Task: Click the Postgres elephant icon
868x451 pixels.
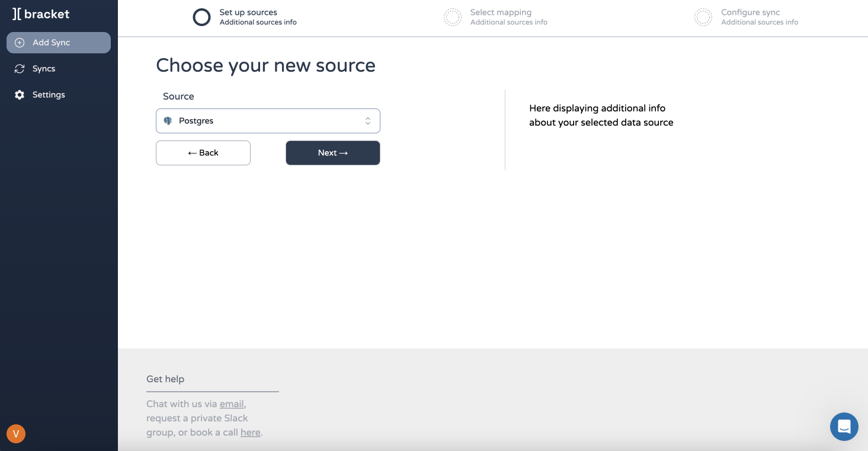Action: 168,121
